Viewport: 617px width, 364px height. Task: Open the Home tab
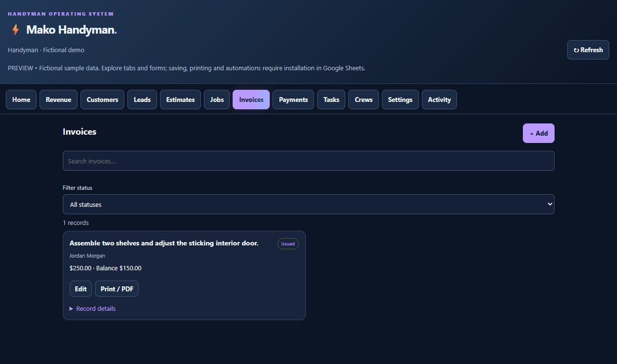tap(21, 100)
